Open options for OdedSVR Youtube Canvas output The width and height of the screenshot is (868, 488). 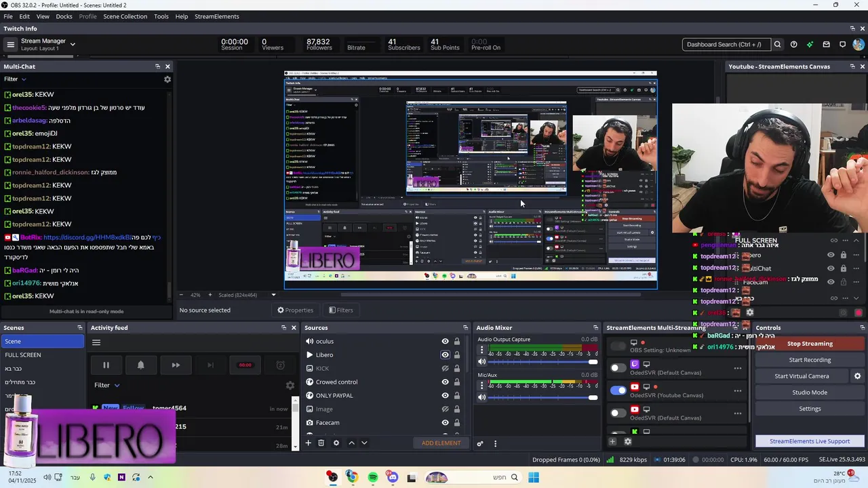(738, 391)
